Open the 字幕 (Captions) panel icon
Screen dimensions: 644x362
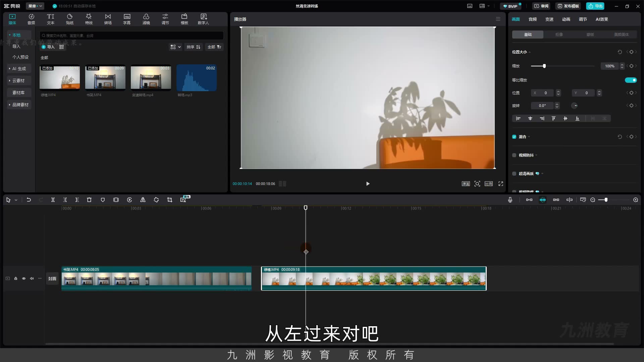coord(127,19)
